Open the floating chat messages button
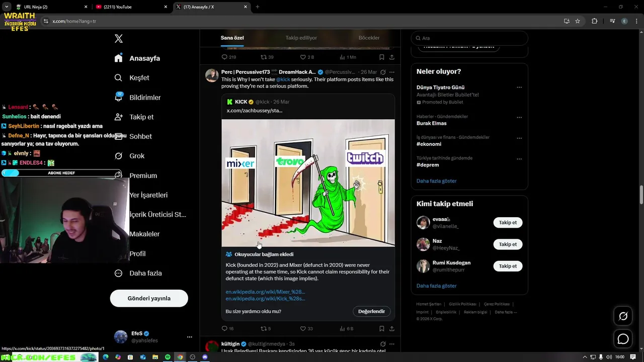This screenshot has height=362, width=644. 623,339
